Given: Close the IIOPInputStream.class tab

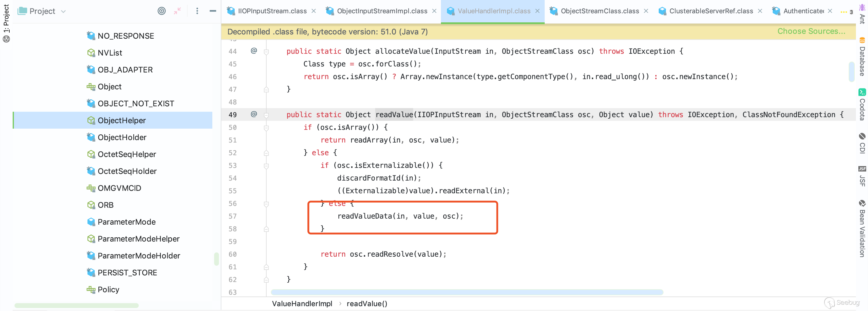Looking at the screenshot, I should pyautogui.click(x=314, y=11).
